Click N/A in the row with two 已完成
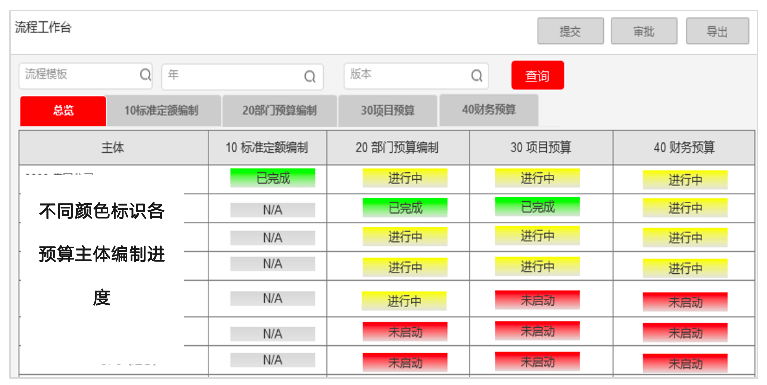767x385 pixels. (x=272, y=210)
